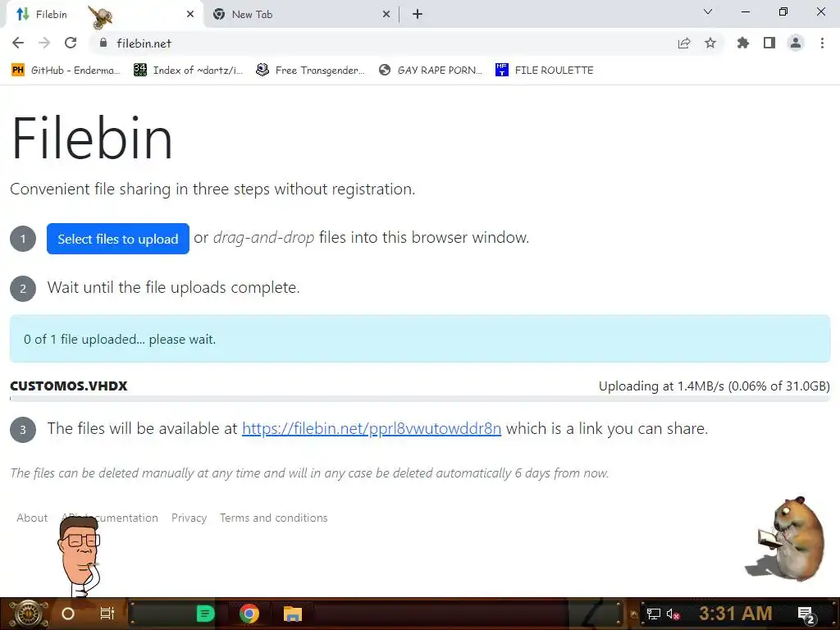Click the uploading speed status text
Viewport: 840px width, 630px height.
click(x=714, y=386)
